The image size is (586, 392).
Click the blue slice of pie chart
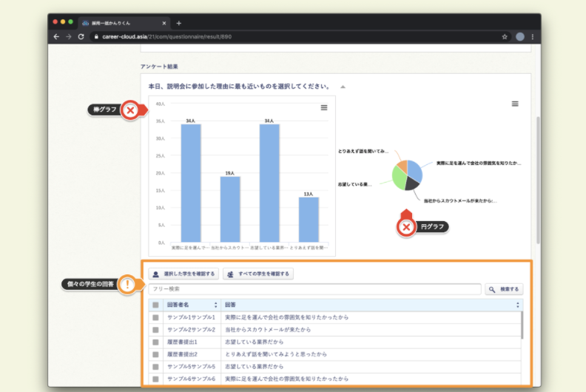415,169
